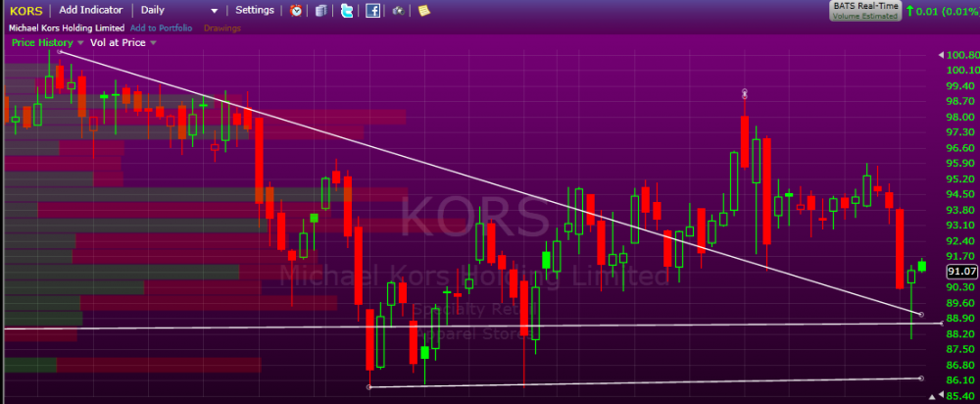
Task: Click the upward triangle at the chart's bottom right
Action: [x=933, y=396]
